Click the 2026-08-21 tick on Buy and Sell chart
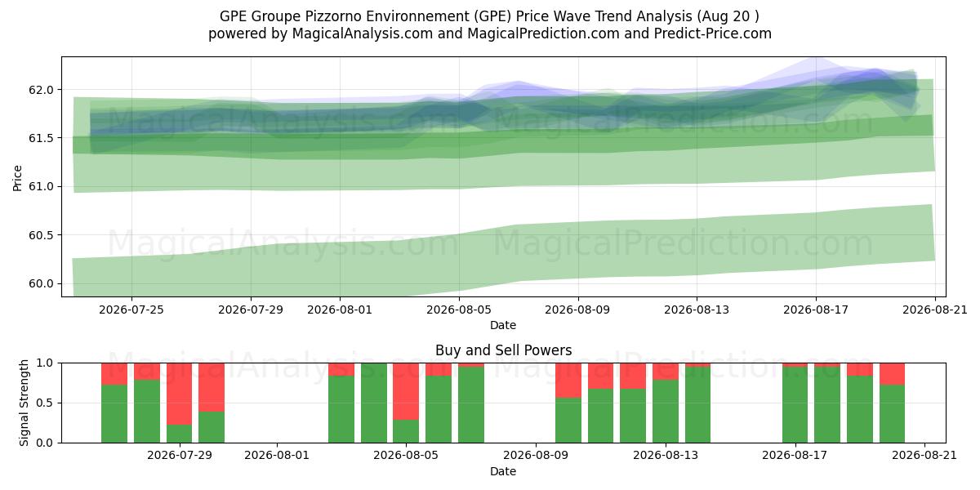Viewport: 980px width, 490px height. (924, 456)
